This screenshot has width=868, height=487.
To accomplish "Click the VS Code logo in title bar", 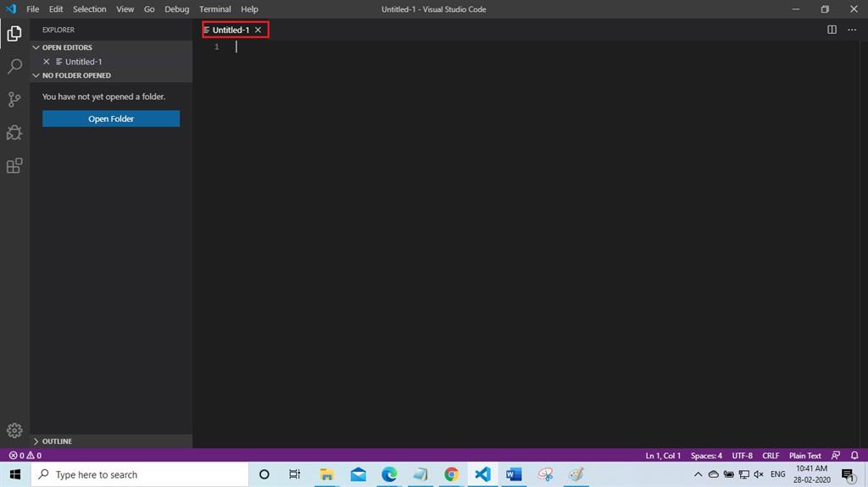I will (x=11, y=8).
